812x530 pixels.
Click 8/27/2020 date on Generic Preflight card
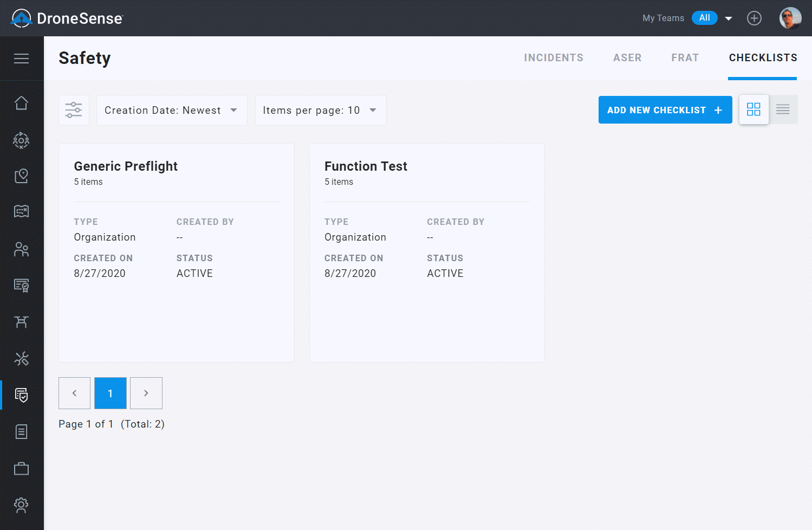(x=100, y=274)
